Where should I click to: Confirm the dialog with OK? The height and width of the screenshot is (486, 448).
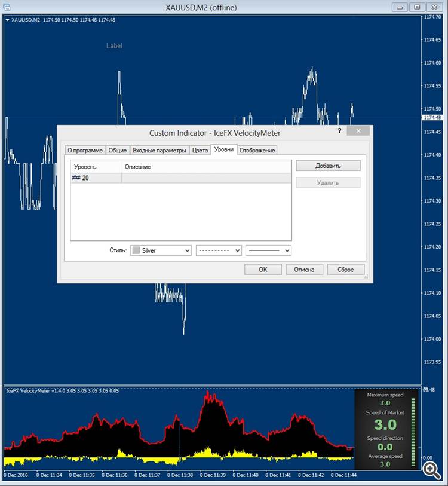[x=263, y=270]
